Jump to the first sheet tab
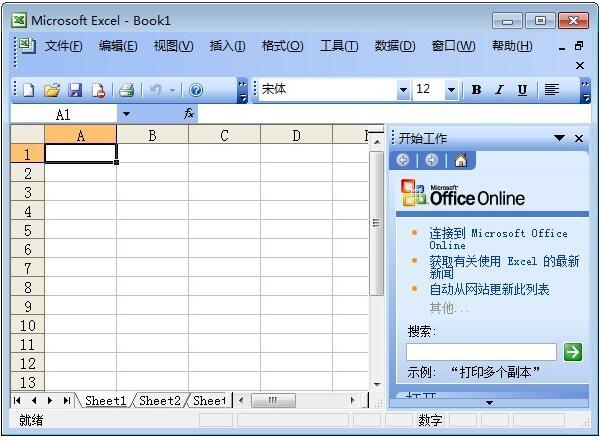The height and width of the screenshot is (440, 599). (x=16, y=400)
